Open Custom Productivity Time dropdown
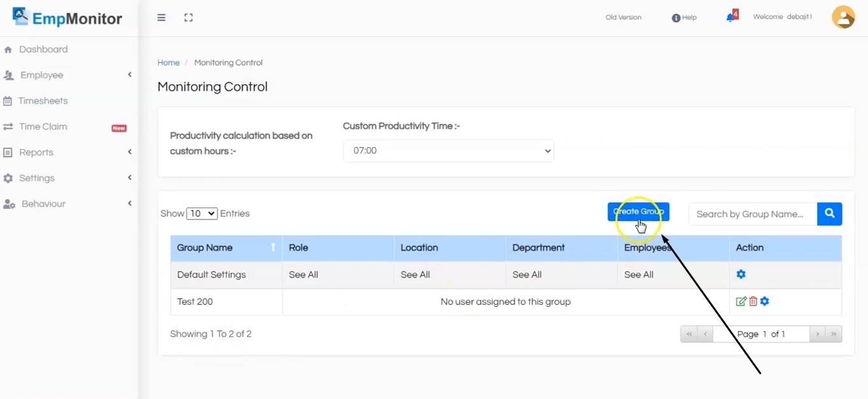 pyautogui.click(x=448, y=151)
